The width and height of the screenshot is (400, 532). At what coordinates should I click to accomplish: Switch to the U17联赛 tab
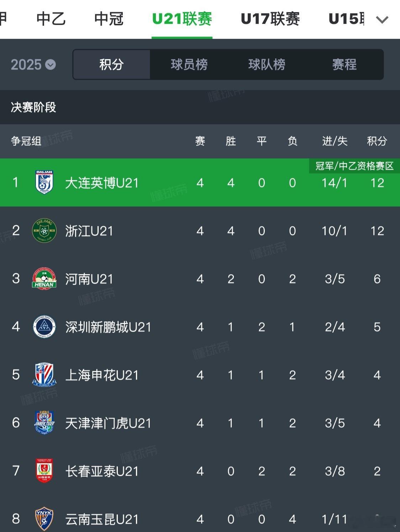pyautogui.click(x=270, y=19)
